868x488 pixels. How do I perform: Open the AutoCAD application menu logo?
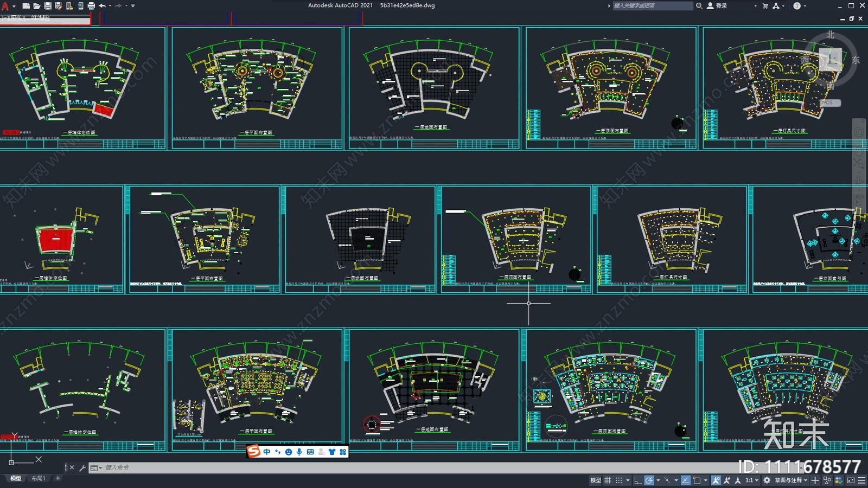tap(5, 6)
